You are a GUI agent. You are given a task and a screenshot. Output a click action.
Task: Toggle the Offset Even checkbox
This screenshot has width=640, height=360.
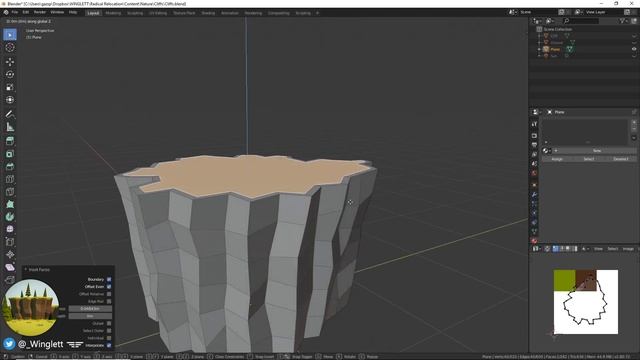click(x=109, y=287)
